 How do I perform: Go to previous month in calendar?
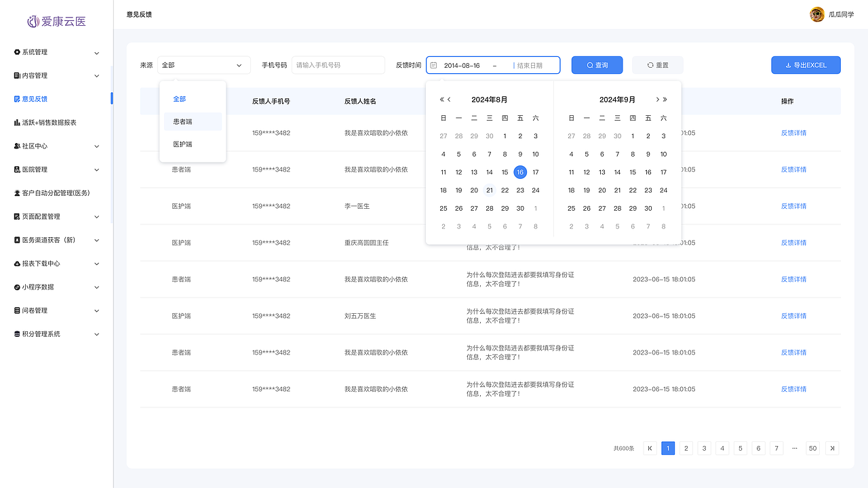click(449, 100)
